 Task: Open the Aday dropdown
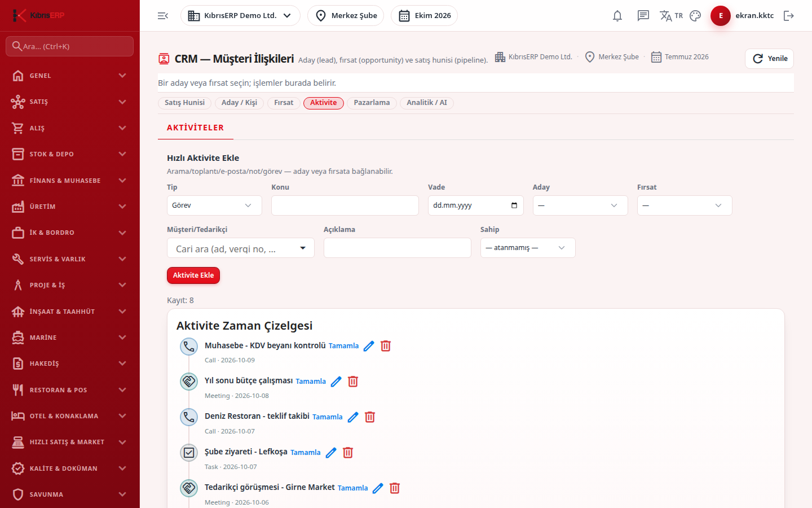[580, 205]
